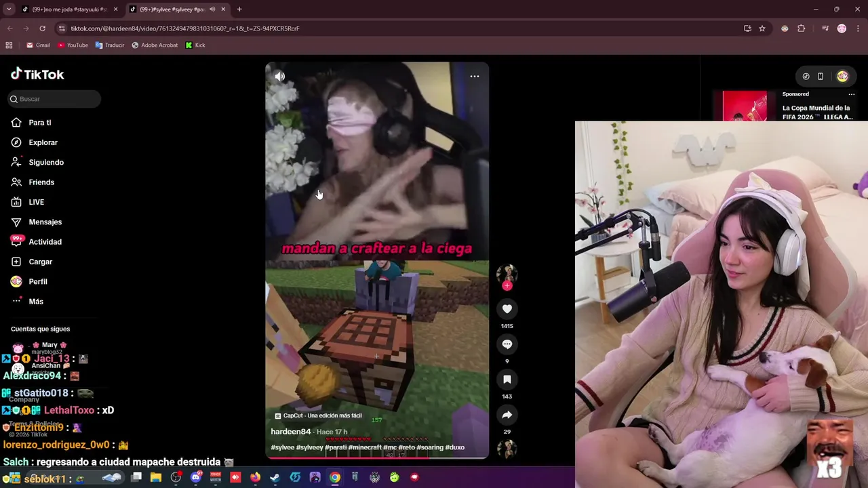Open a new browser tab

tap(239, 9)
